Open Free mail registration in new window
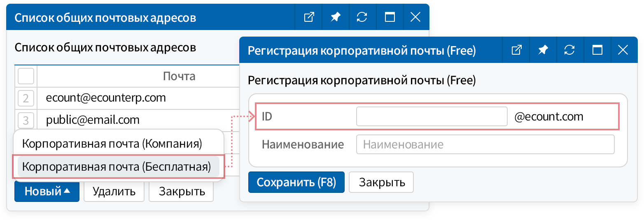 [516, 50]
